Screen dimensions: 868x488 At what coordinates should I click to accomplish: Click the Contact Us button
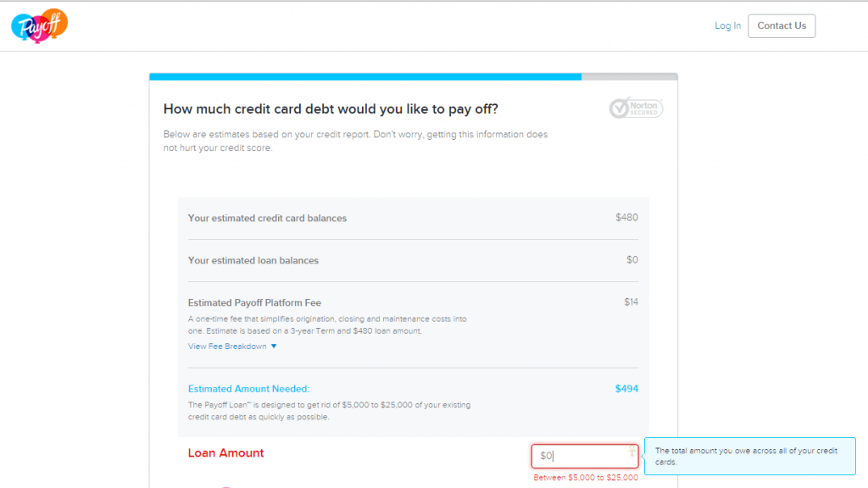click(x=782, y=26)
